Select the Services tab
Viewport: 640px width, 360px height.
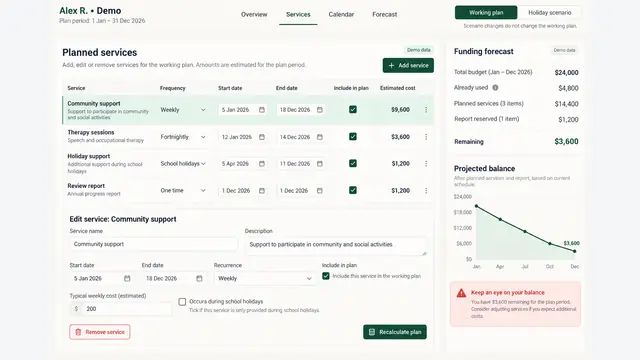[x=298, y=14]
